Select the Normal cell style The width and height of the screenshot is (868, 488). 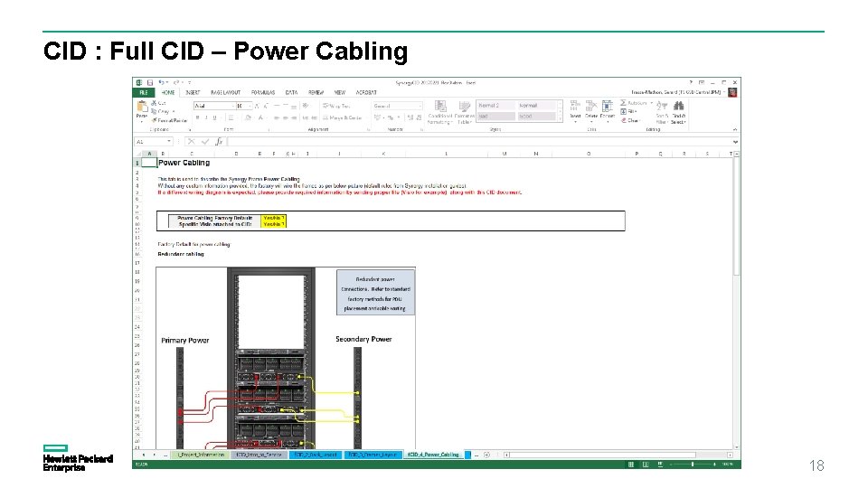tap(536, 106)
